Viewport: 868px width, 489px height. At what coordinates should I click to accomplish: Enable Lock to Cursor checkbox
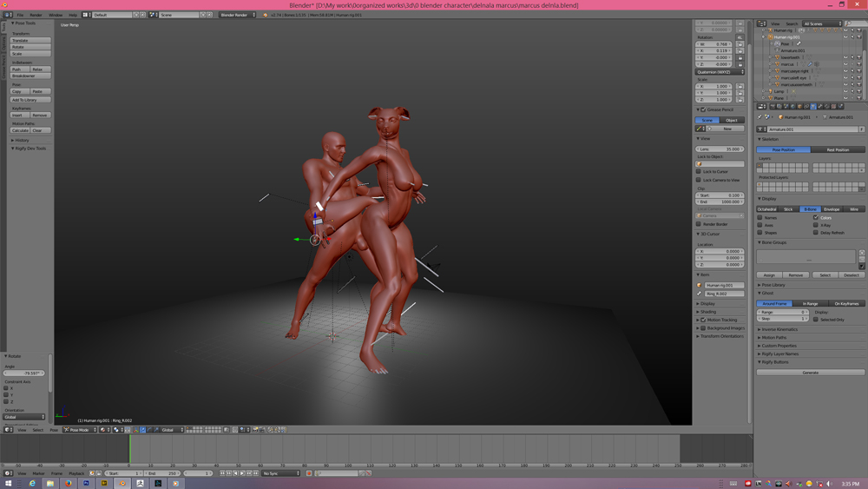pyautogui.click(x=700, y=172)
